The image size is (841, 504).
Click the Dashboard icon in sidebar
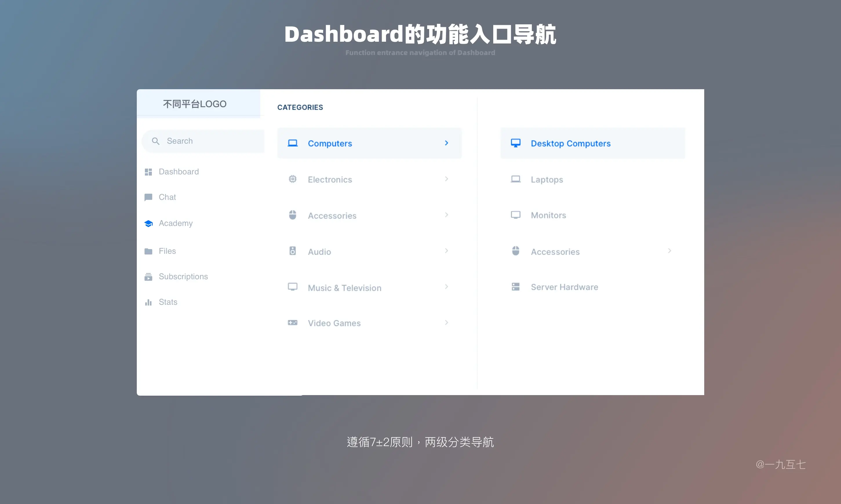pyautogui.click(x=148, y=171)
